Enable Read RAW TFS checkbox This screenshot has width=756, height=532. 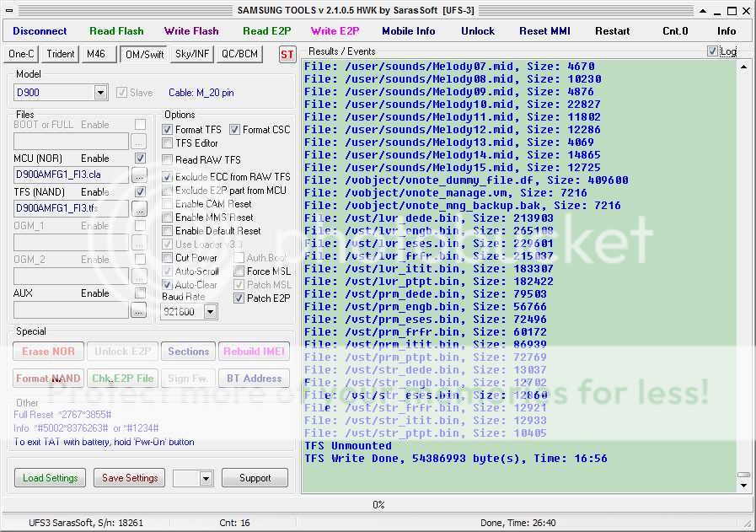tap(168, 159)
